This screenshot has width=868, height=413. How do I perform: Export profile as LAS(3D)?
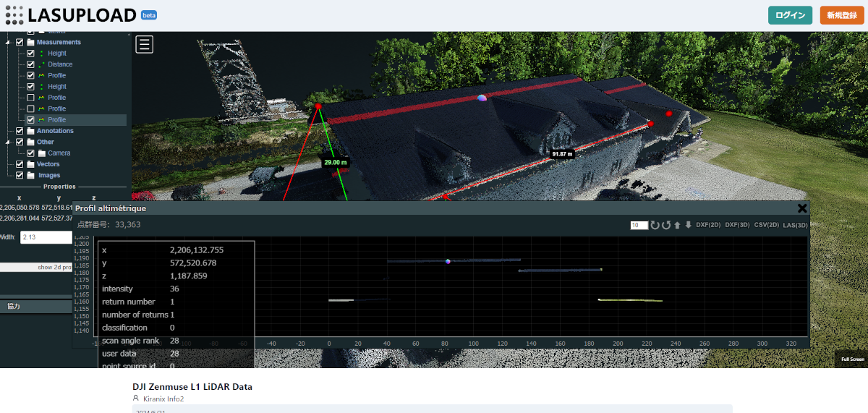795,225
